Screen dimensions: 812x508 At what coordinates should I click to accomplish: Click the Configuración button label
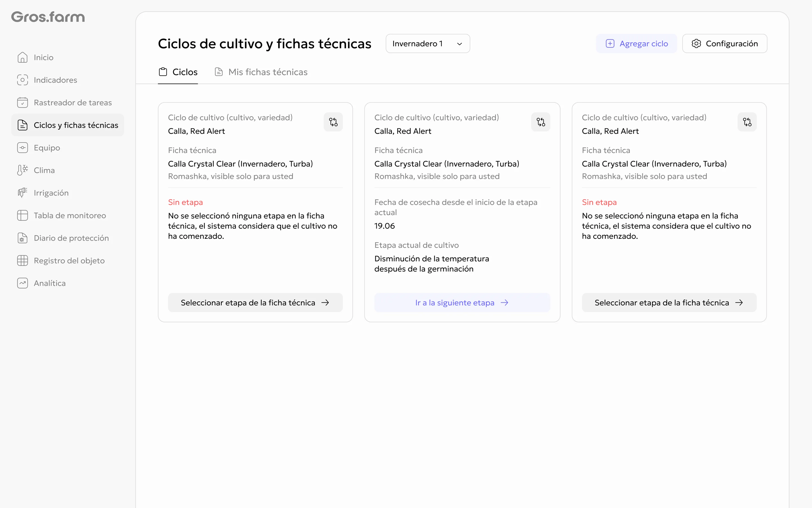pyautogui.click(x=732, y=44)
